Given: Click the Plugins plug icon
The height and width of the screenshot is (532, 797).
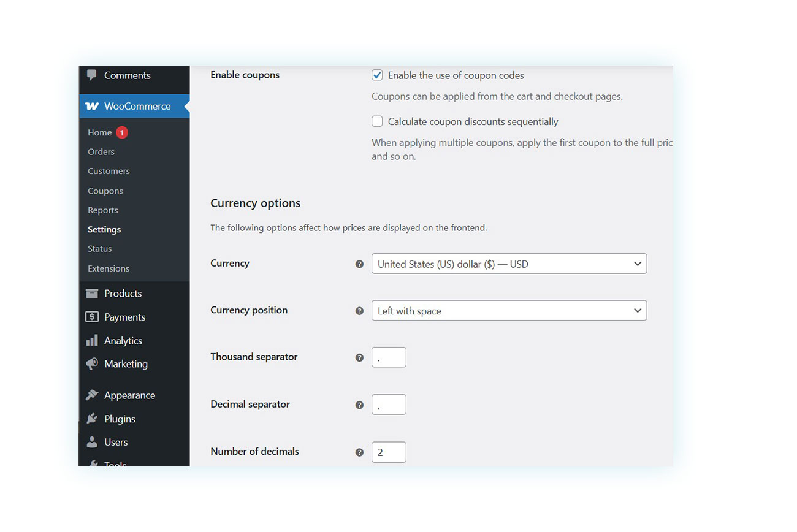Looking at the screenshot, I should click(92, 419).
